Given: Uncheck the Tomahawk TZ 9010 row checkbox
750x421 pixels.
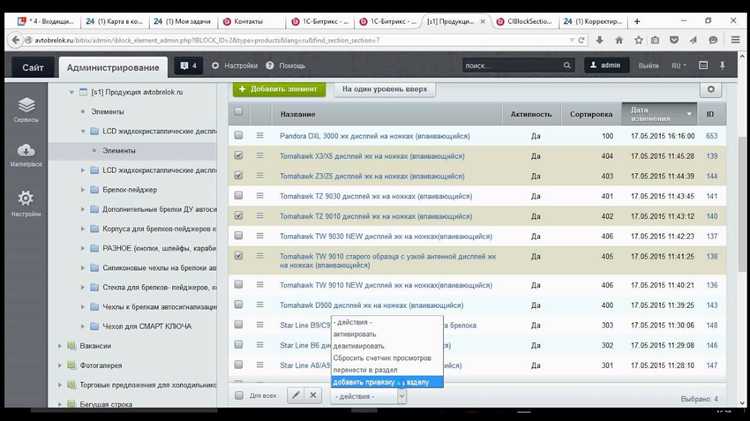Looking at the screenshot, I should point(238,216).
